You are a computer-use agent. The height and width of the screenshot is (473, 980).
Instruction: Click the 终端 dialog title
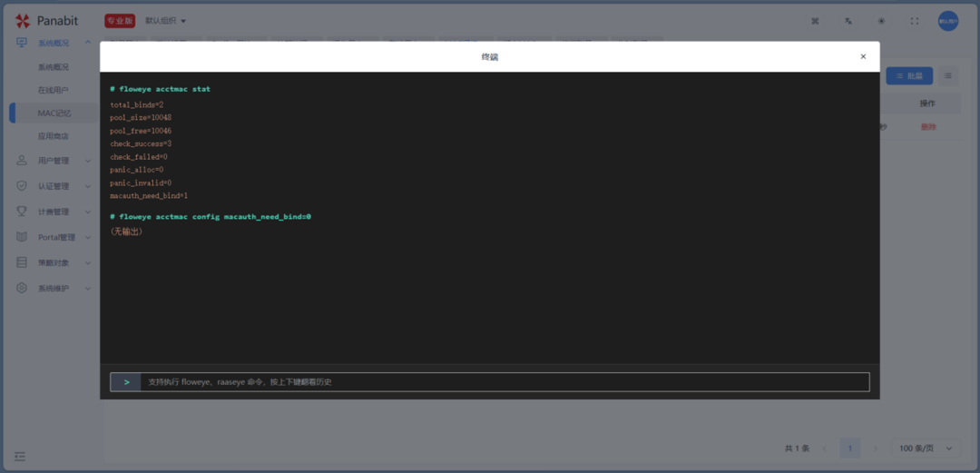pos(489,57)
